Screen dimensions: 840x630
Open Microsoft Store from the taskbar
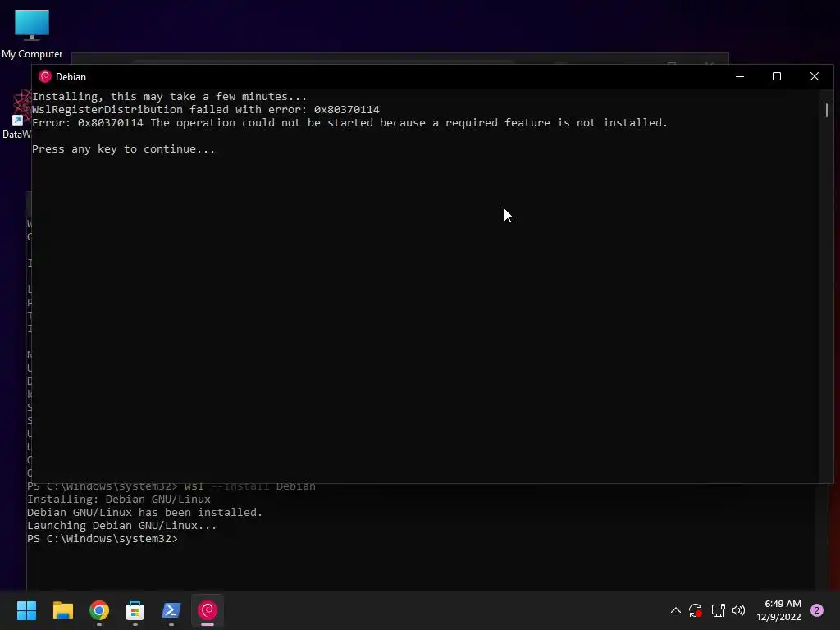pyautogui.click(x=135, y=610)
